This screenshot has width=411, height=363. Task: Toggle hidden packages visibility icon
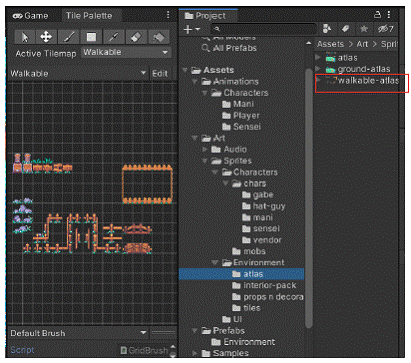coord(385,29)
